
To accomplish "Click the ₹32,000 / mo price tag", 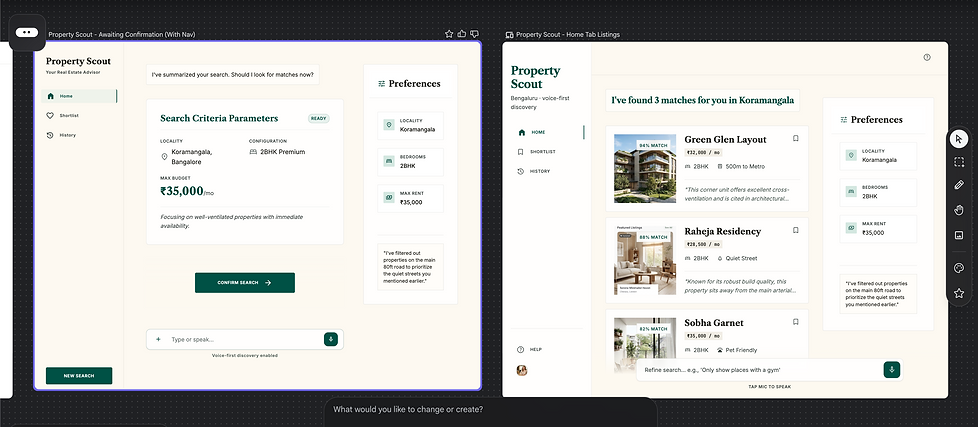I will coord(703,152).
